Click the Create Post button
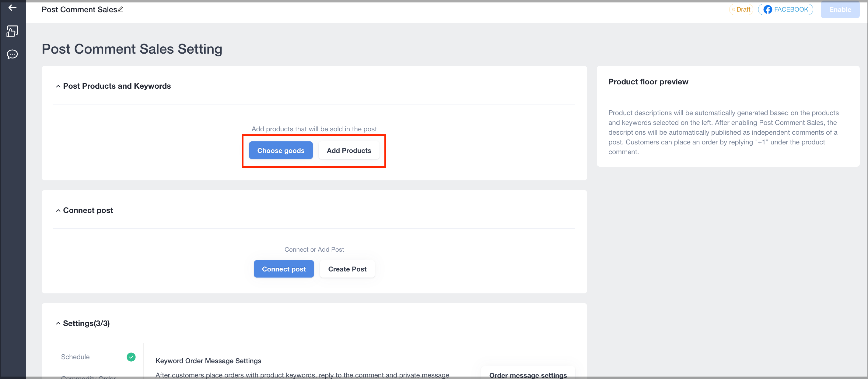Viewport: 868px width, 379px height. pos(347,269)
